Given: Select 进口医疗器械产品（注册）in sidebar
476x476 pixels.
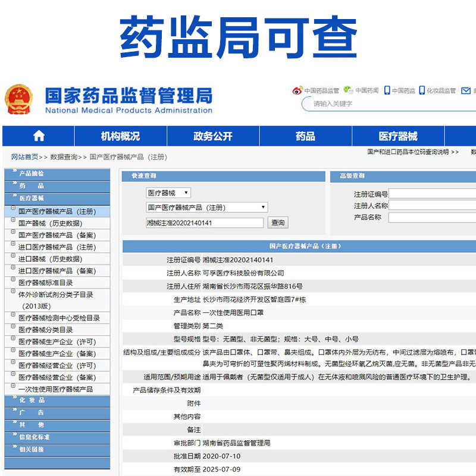Looking at the screenshot, I should tap(57, 247).
